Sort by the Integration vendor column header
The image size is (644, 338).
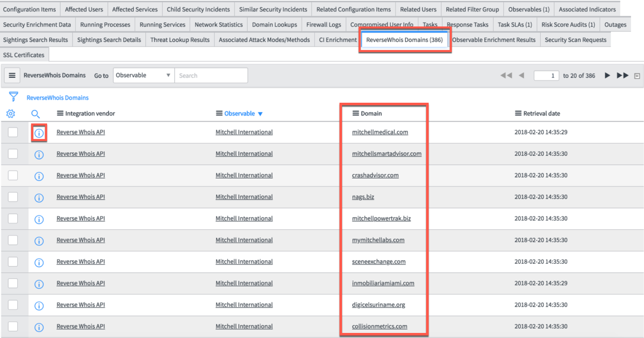90,113
